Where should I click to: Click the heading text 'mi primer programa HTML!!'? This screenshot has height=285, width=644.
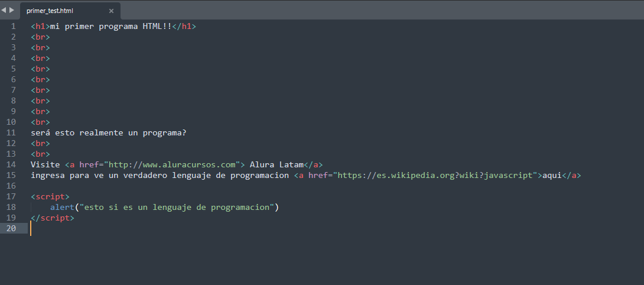click(x=110, y=27)
